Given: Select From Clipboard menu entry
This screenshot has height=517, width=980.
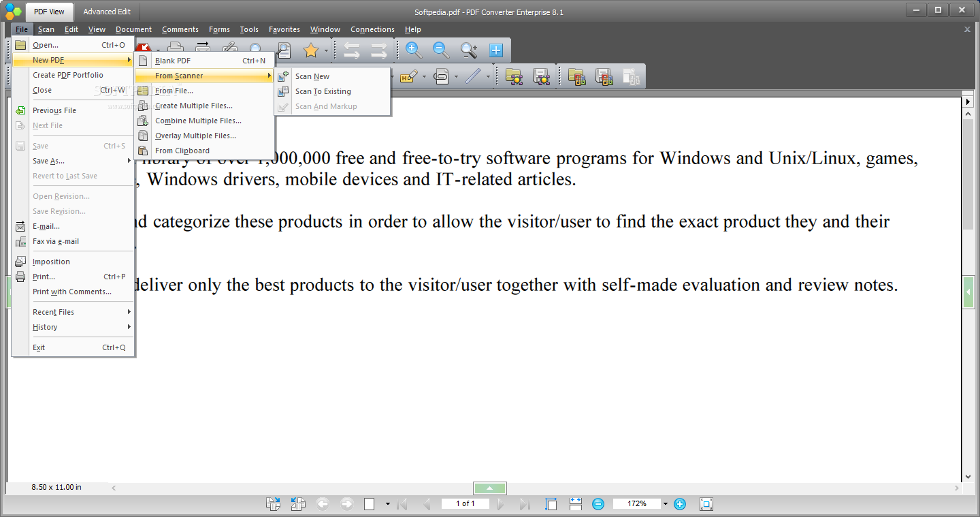Looking at the screenshot, I should (204, 151).
